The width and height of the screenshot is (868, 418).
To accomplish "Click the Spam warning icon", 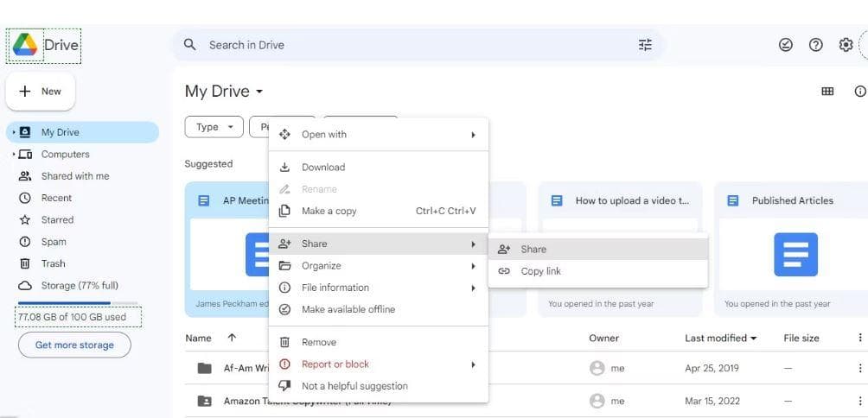I will click(25, 242).
